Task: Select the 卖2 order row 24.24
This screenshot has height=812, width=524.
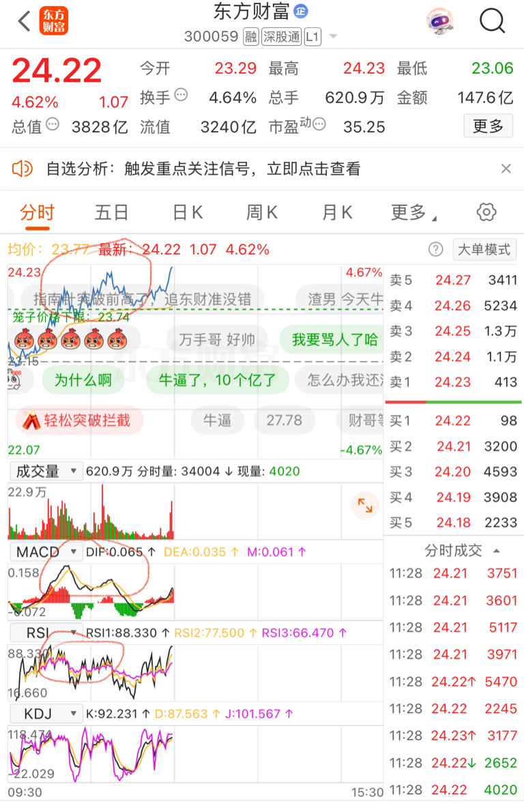Action: (453, 357)
